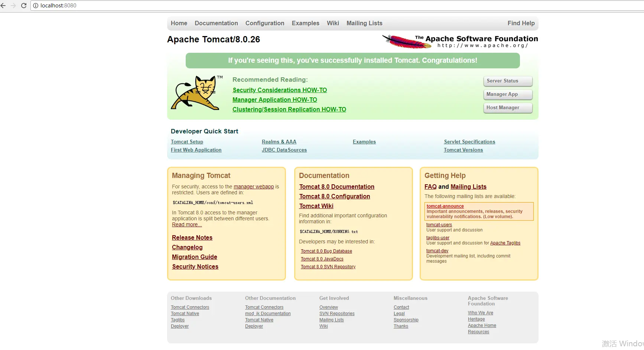Open the Heritage footer link
The image size is (644, 350).
477,319
